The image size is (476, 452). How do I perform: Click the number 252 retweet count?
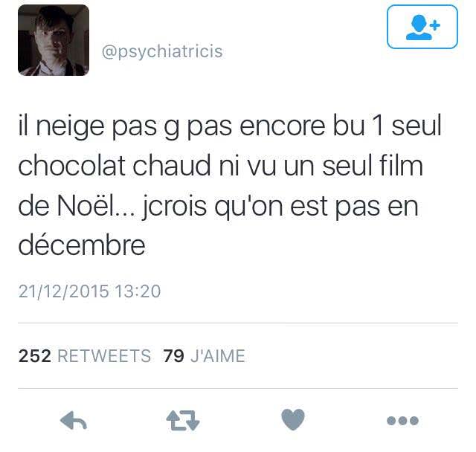[x=35, y=356]
